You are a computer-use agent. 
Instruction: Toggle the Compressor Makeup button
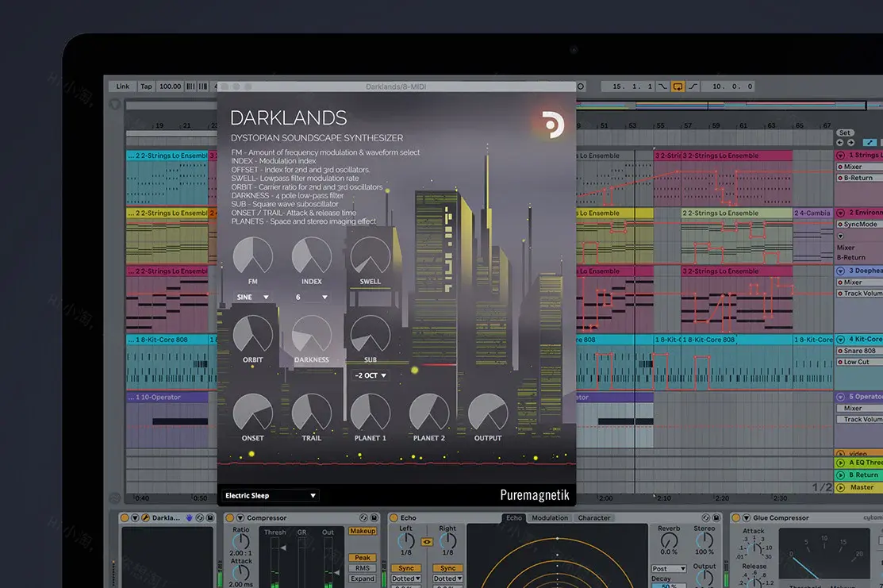(362, 531)
